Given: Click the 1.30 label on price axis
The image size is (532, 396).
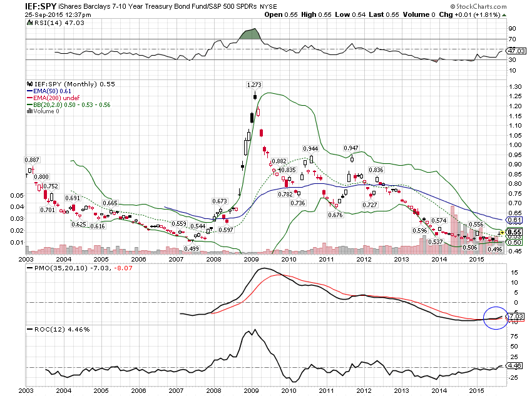Looking at the screenshot, I should [514, 87].
